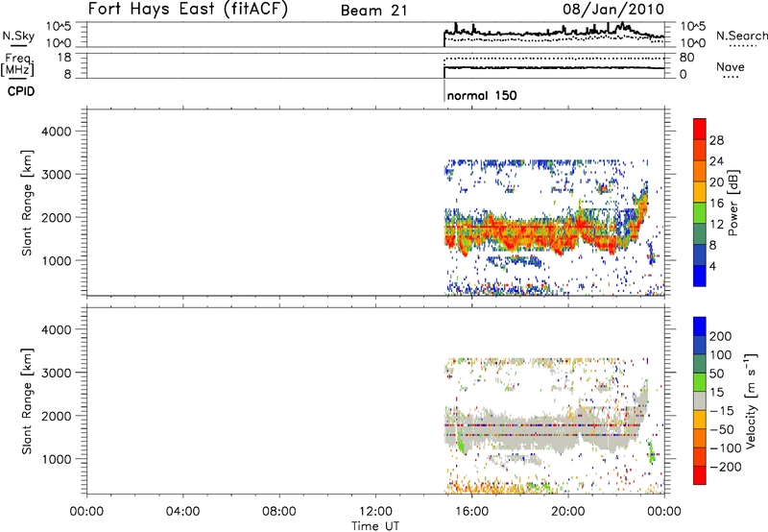Click the red bottom segment of the velocity colorbar

click(x=700, y=475)
